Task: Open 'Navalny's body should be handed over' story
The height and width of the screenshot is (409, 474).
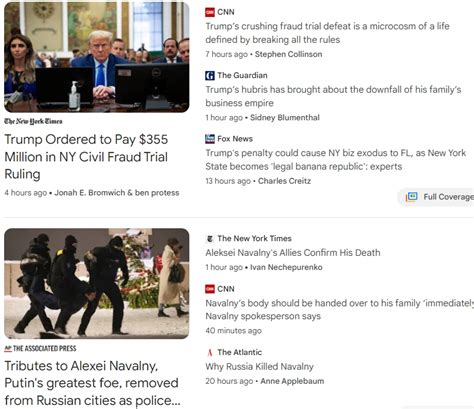Action: coord(339,310)
